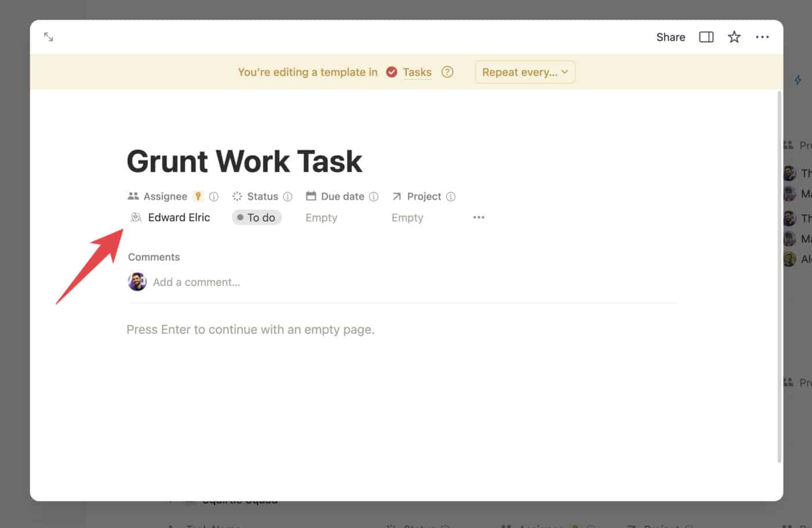Screen dimensions: 812x528
Task: Click the info icon beside Assignee
Action: coord(214,197)
